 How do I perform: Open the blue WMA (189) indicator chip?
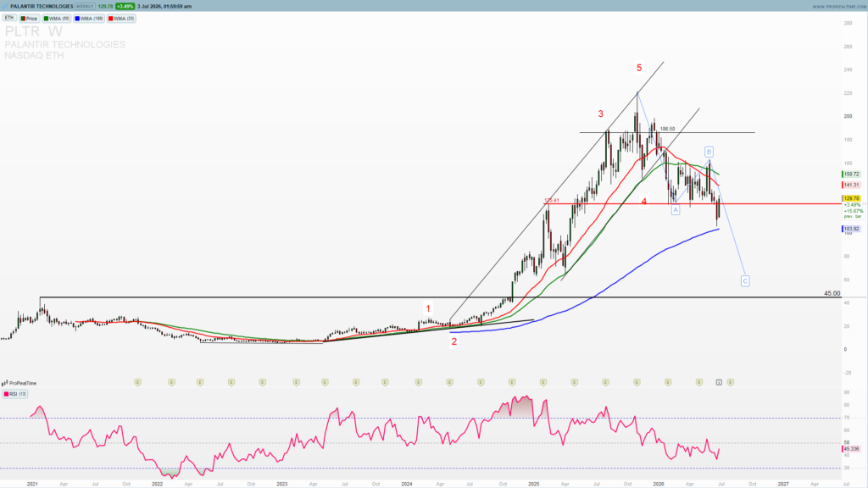click(89, 19)
